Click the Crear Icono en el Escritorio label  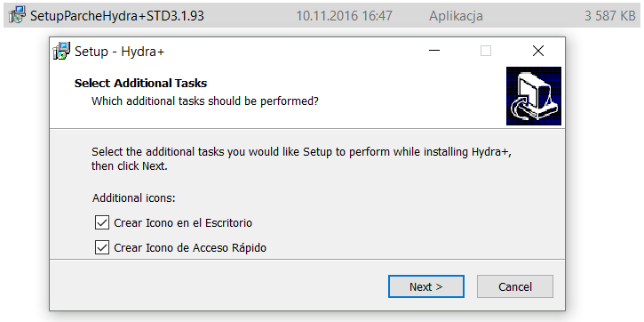point(183,223)
